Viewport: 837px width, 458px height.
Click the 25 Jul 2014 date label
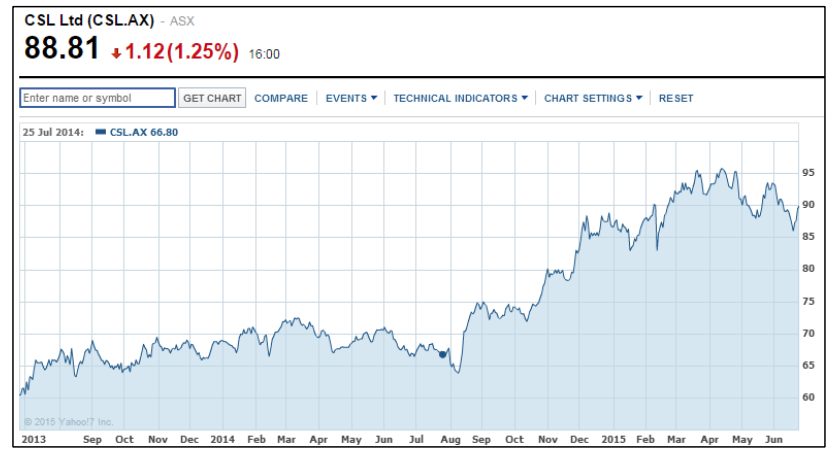(x=53, y=132)
